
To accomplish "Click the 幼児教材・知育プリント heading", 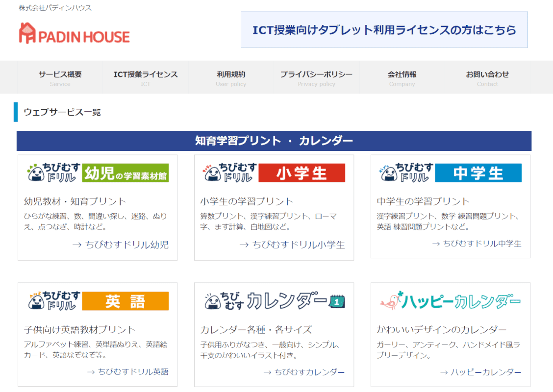I will coord(75,201).
